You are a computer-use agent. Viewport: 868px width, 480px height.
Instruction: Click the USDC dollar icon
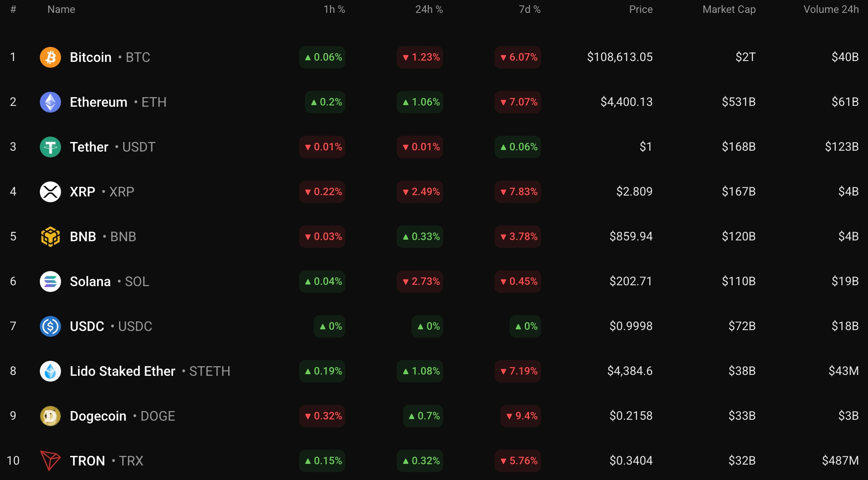coord(50,326)
